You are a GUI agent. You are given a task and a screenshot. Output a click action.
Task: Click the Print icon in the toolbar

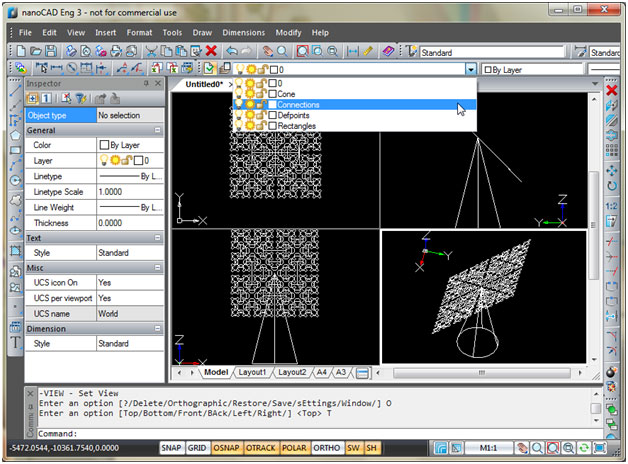click(72, 51)
